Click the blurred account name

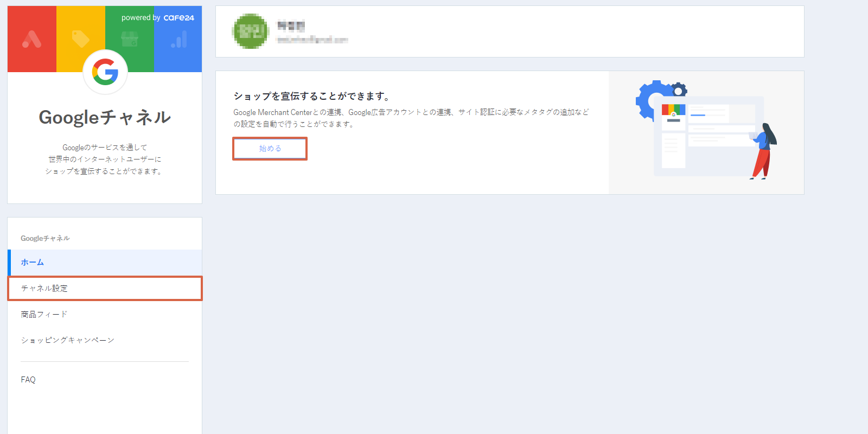[291, 25]
